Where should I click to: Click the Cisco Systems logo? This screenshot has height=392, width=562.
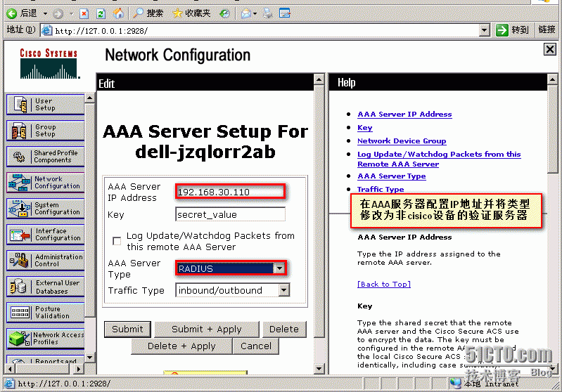pyautogui.click(x=49, y=64)
